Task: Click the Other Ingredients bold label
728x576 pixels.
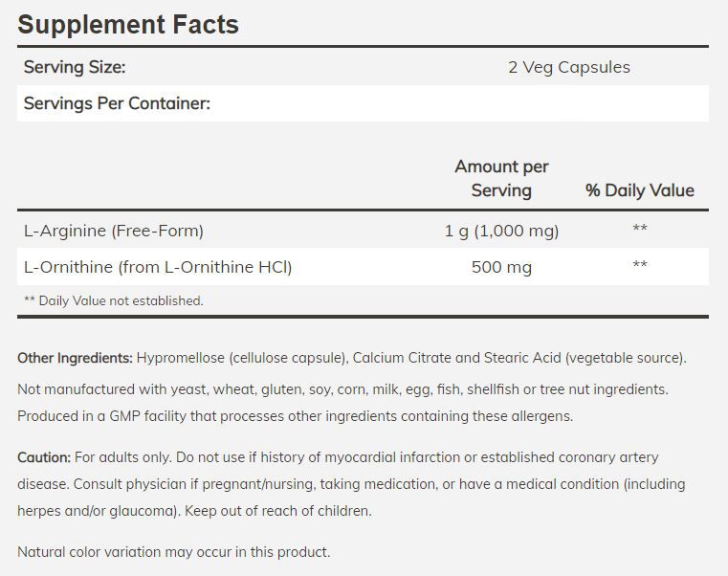Action: [x=75, y=358]
